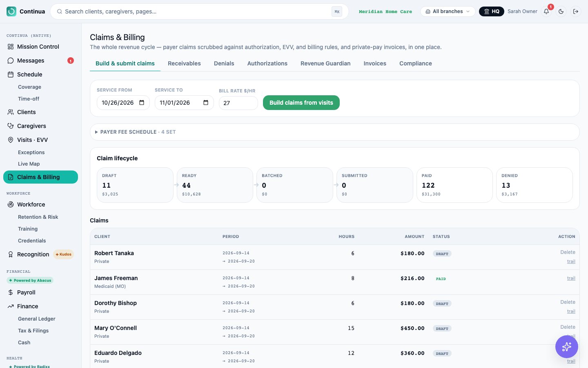Screen dimensions: 588x368
Task: Click the Powered by Abacus badge
Action: [x=30, y=280]
